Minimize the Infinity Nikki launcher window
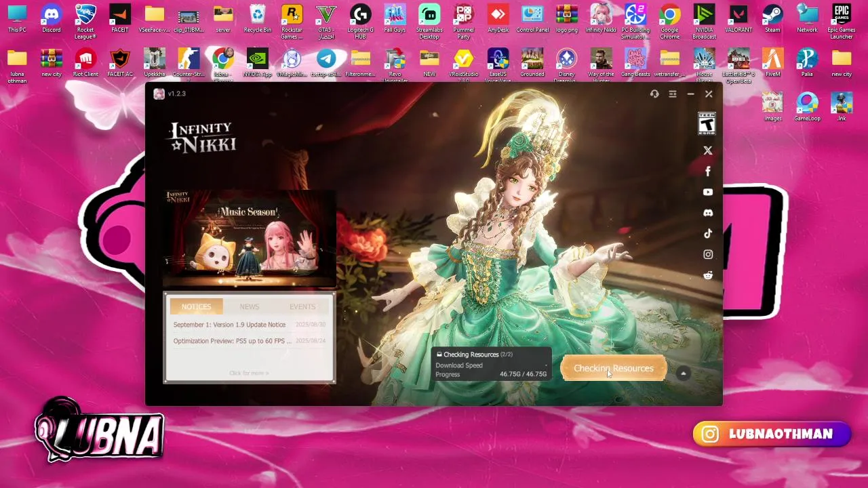868x488 pixels. [690, 94]
